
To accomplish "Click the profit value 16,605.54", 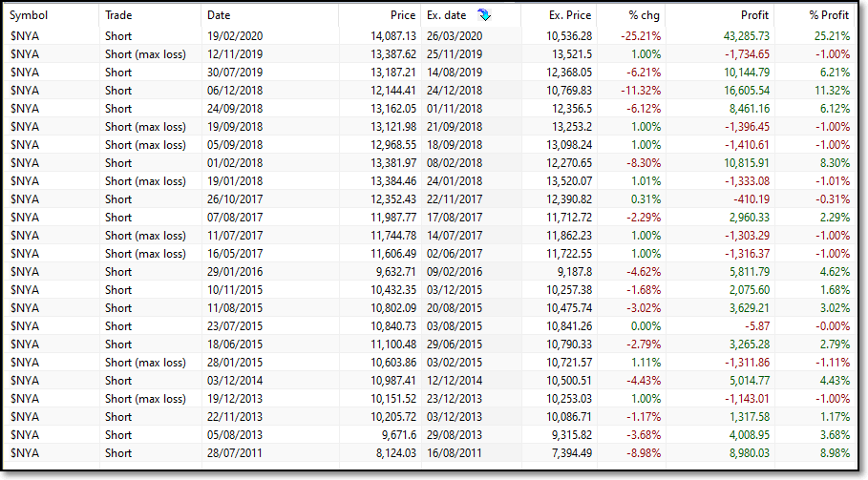I will coord(746,91).
